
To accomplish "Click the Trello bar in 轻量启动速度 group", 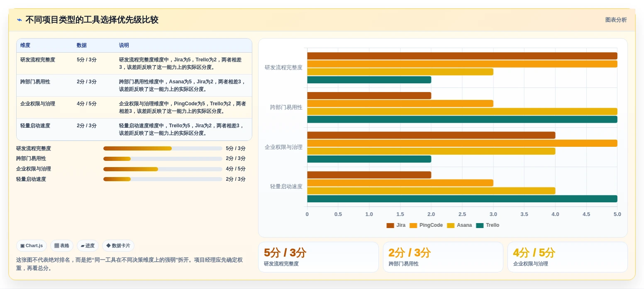I will [462, 199].
